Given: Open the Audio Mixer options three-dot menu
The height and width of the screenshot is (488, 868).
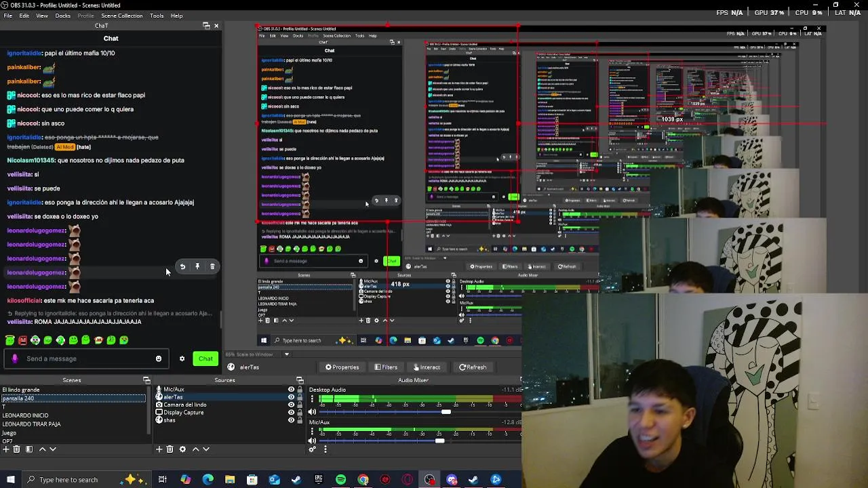Looking at the screenshot, I should coord(325,449).
